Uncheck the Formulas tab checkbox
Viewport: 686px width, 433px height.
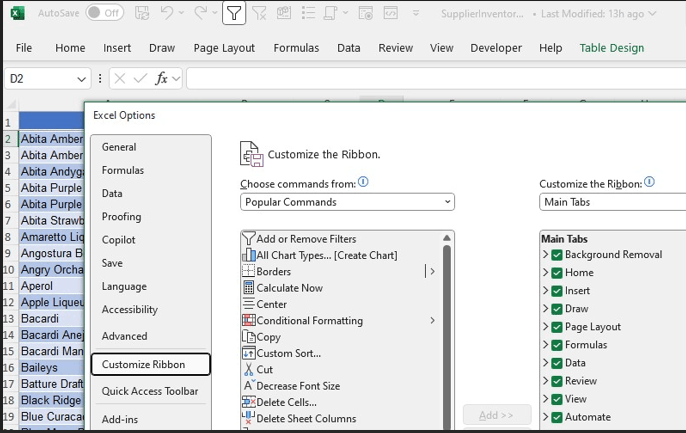[x=556, y=345]
